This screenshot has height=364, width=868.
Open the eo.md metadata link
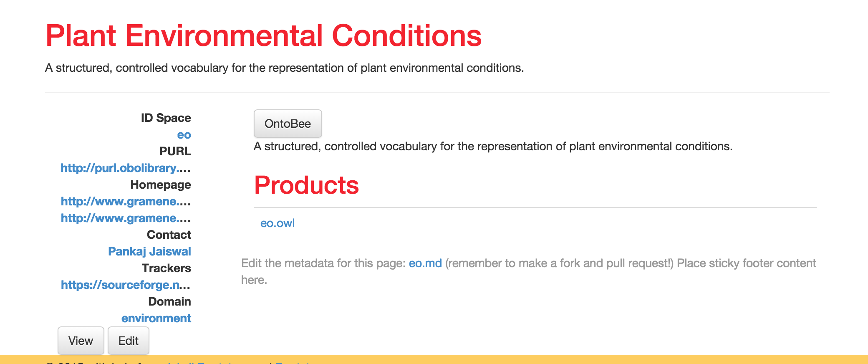[x=425, y=263]
